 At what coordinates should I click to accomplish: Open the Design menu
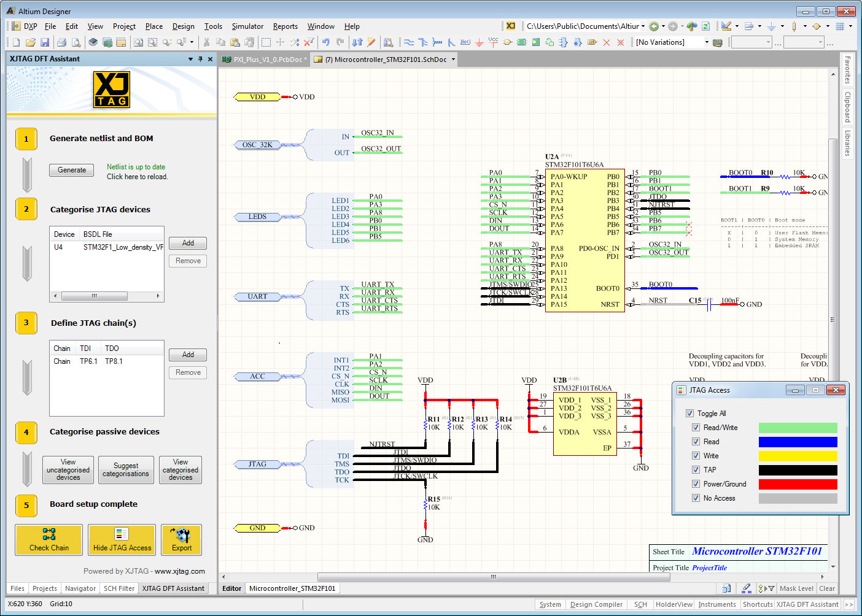183,26
